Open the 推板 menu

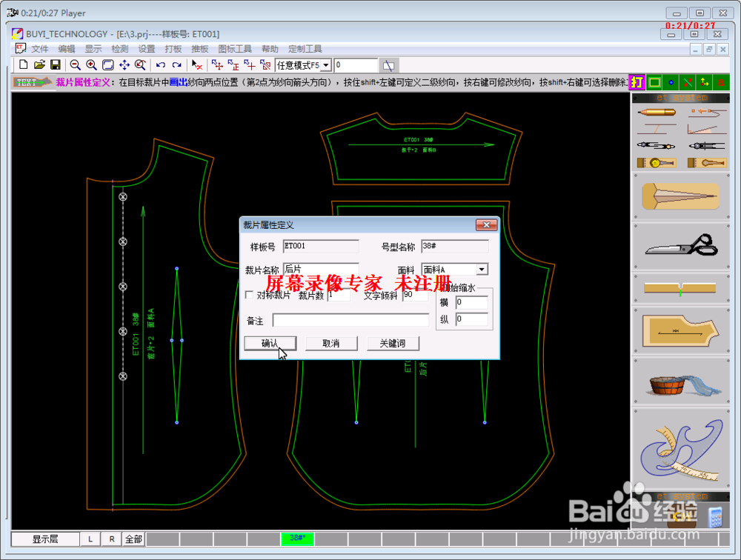199,49
